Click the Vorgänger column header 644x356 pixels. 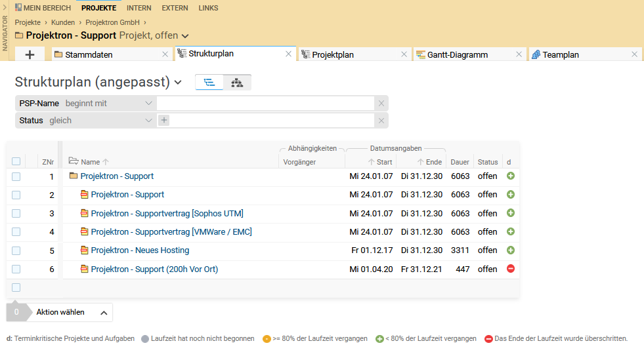click(x=299, y=162)
